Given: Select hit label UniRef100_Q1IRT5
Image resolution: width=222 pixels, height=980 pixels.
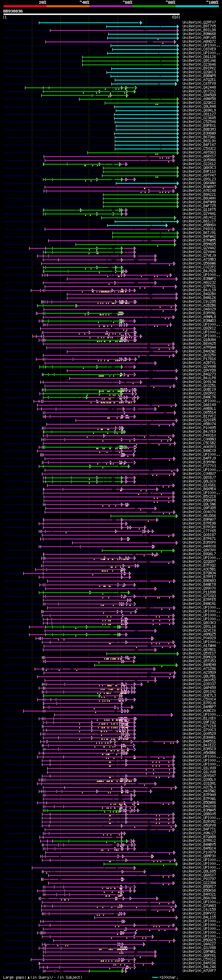Looking at the screenshot, I should [x=199, y=210].
